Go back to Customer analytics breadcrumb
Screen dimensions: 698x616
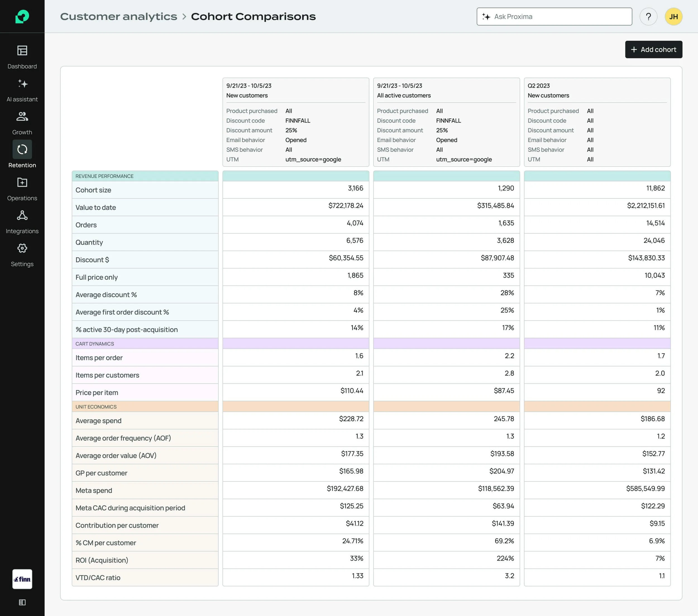(x=118, y=16)
